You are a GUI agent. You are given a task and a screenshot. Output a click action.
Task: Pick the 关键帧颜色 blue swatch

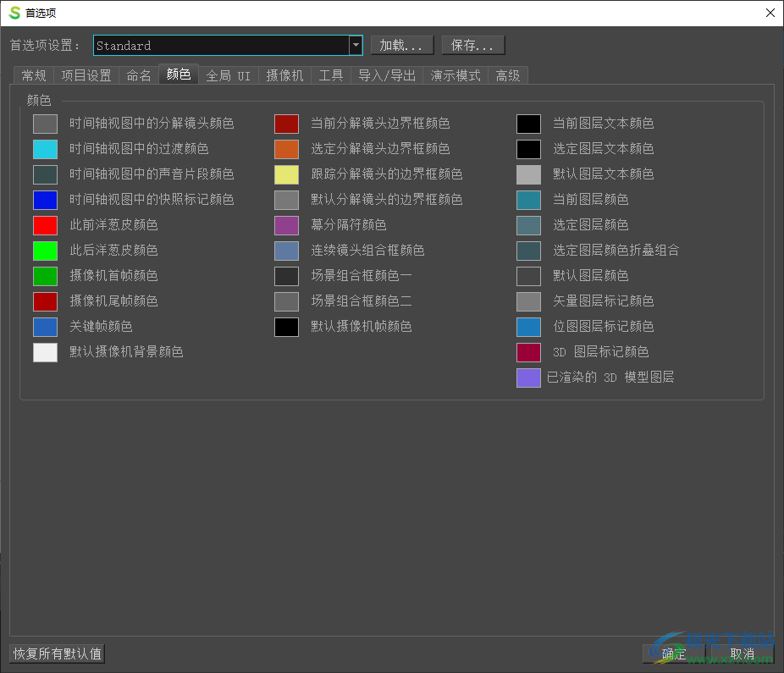[x=45, y=327]
